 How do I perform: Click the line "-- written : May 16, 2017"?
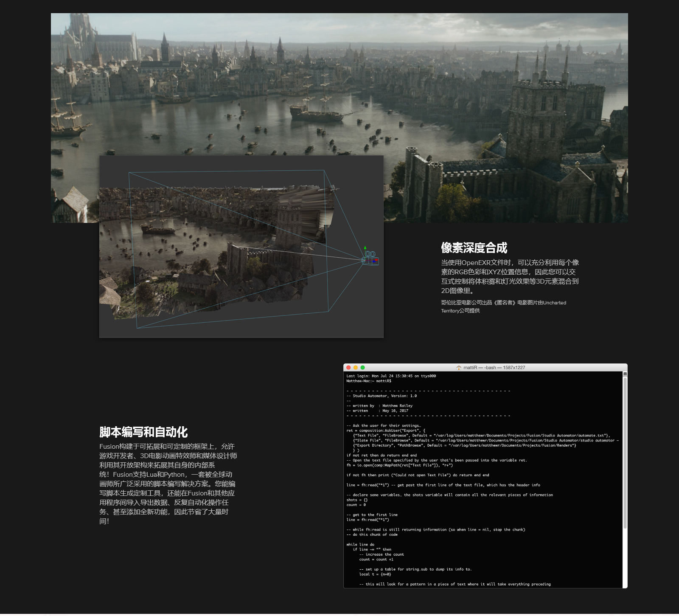coord(377,411)
